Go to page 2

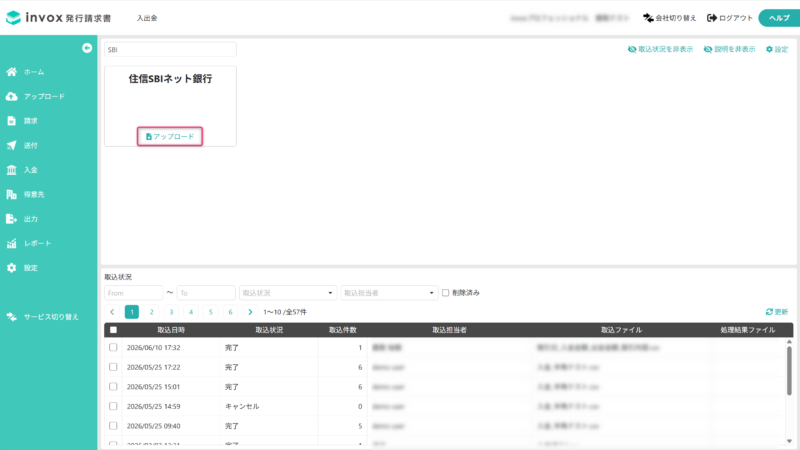152,312
